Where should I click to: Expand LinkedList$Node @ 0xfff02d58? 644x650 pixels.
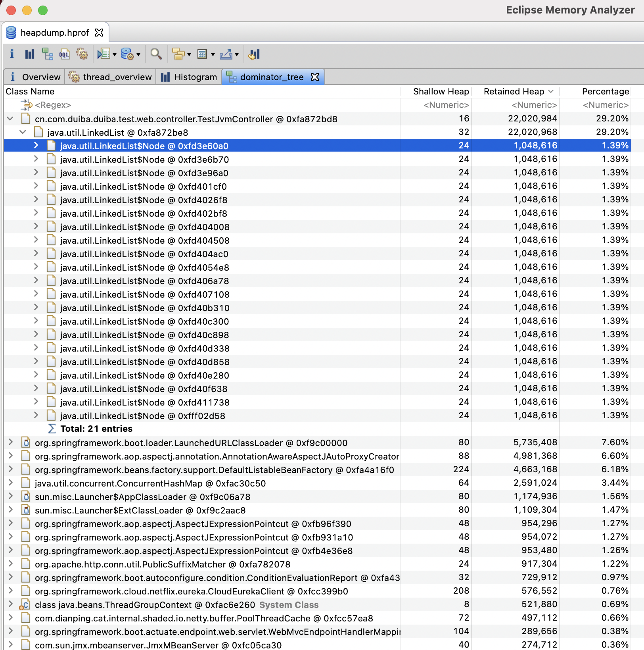pyautogui.click(x=36, y=415)
